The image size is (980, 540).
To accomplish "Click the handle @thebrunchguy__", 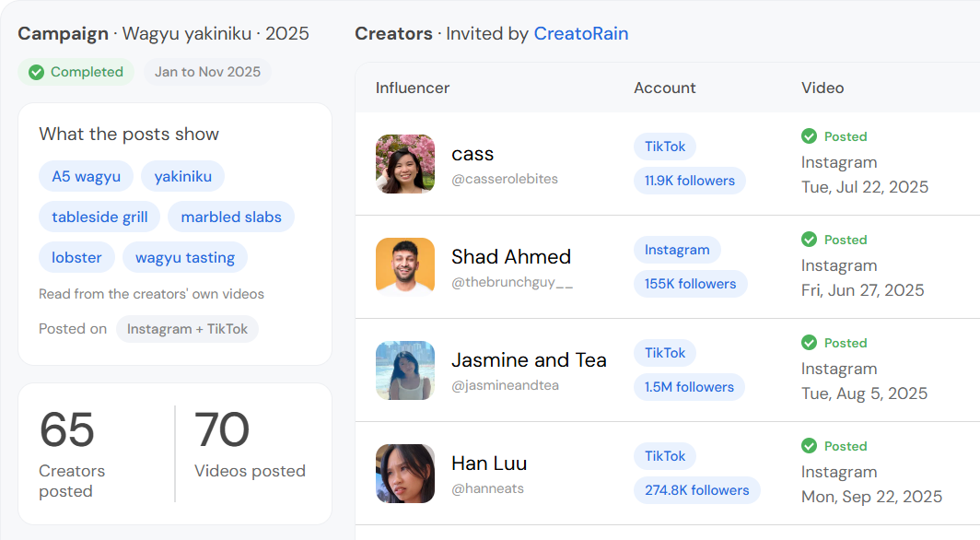I will pos(512,283).
